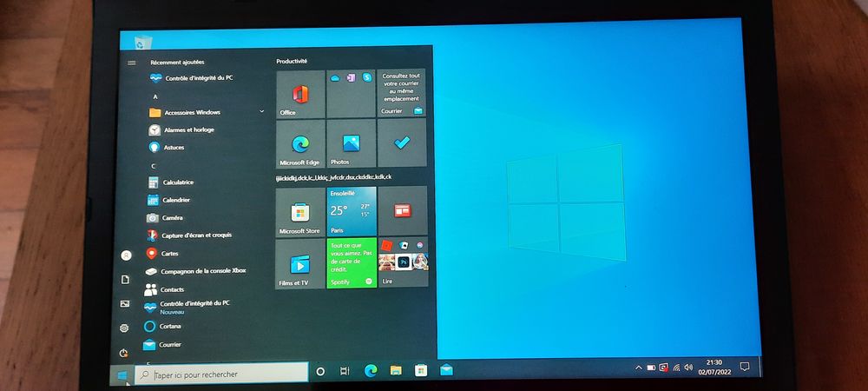Expand the Start menu hamburger button
The image size is (868, 391).
(x=132, y=63)
